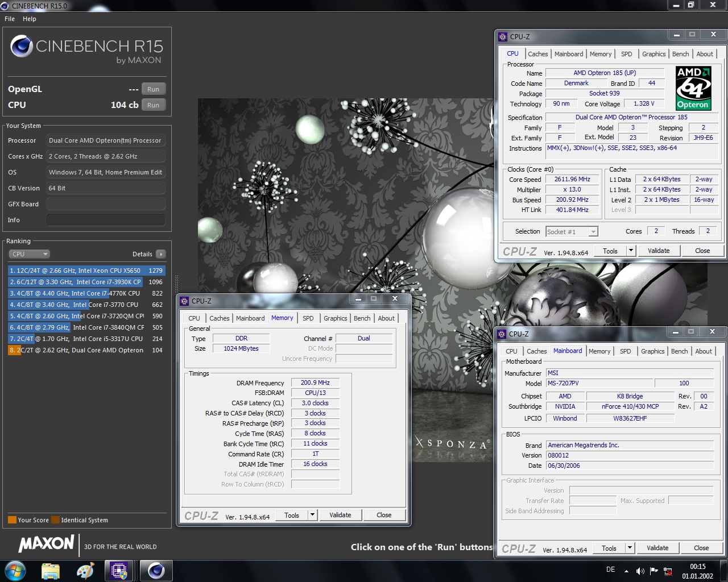
Task: Open Windows Explorer from the taskbar
Action: (x=51, y=571)
